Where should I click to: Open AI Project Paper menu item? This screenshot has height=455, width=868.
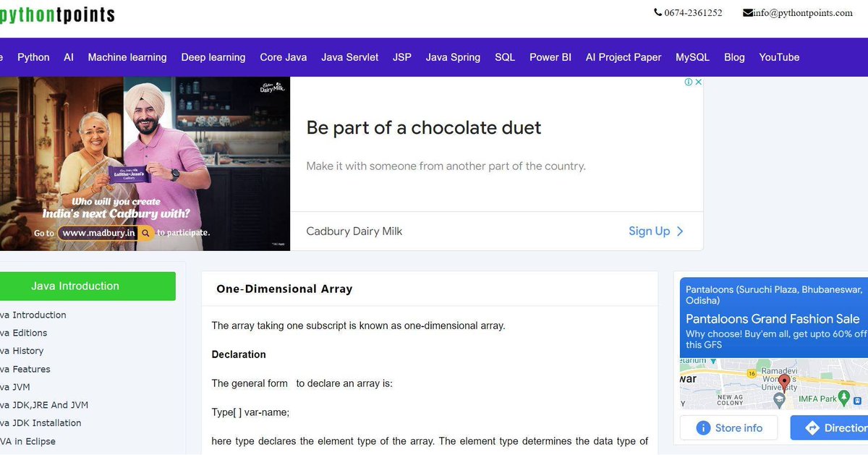pos(624,57)
